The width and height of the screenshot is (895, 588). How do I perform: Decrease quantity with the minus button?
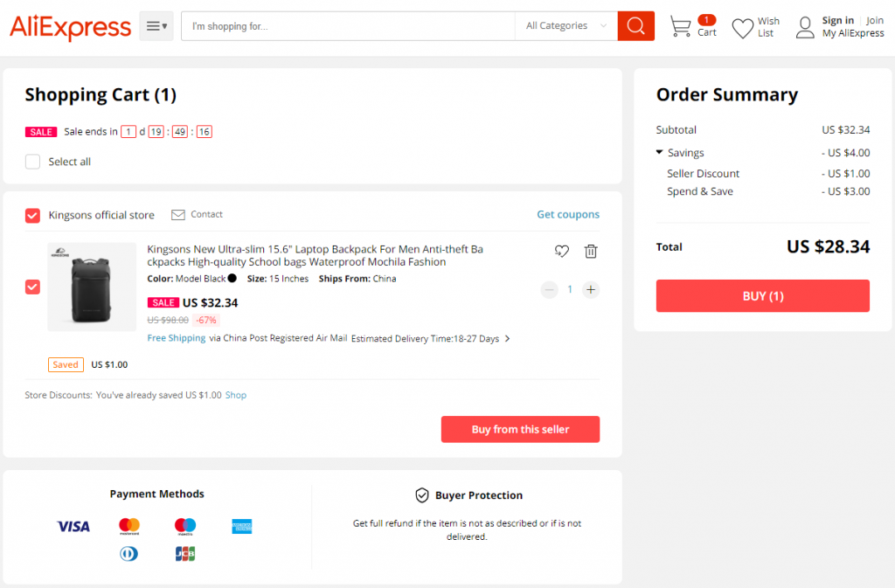click(549, 290)
